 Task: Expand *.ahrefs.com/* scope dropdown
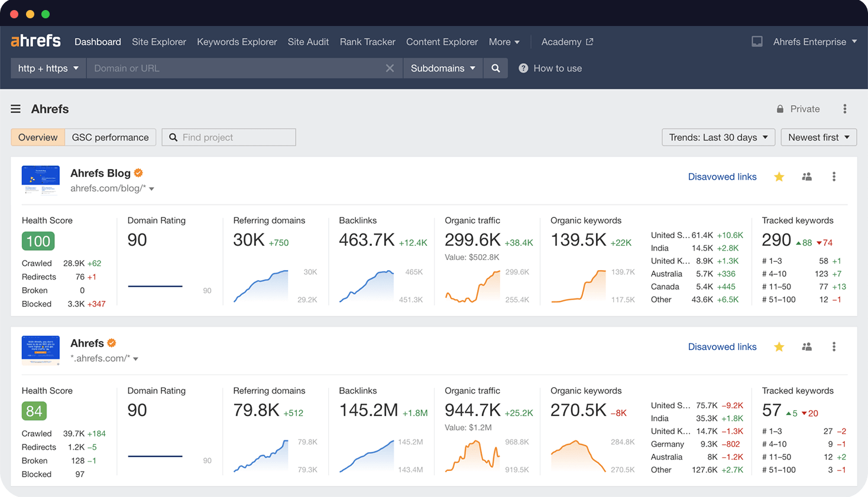[x=104, y=359]
